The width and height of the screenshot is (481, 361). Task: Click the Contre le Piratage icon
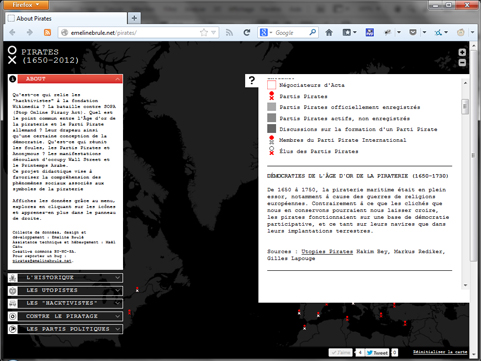coord(13,316)
